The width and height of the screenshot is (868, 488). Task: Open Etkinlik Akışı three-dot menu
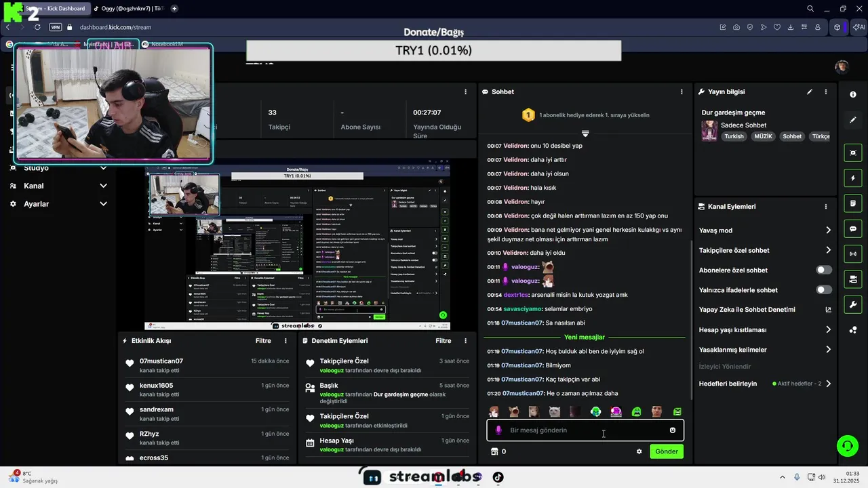(285, 341)
